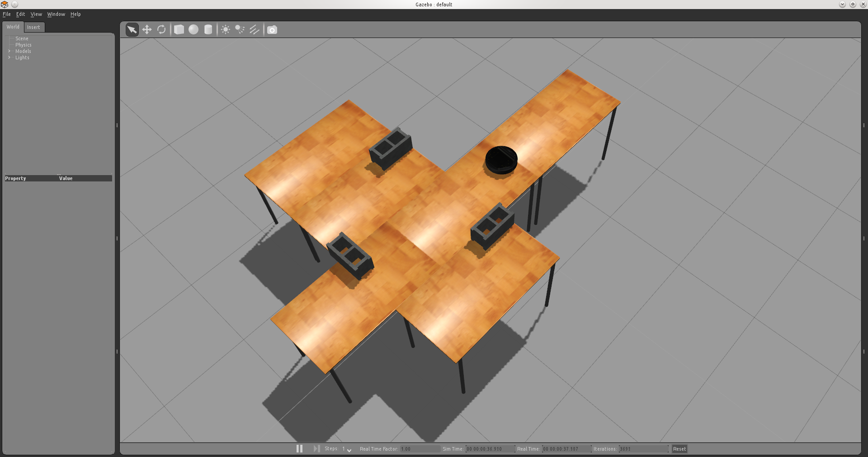Image resolution: width=868 pixels, height=457 pixels.
Task: Activate the rotate mode tool
Action: point(161,30)
